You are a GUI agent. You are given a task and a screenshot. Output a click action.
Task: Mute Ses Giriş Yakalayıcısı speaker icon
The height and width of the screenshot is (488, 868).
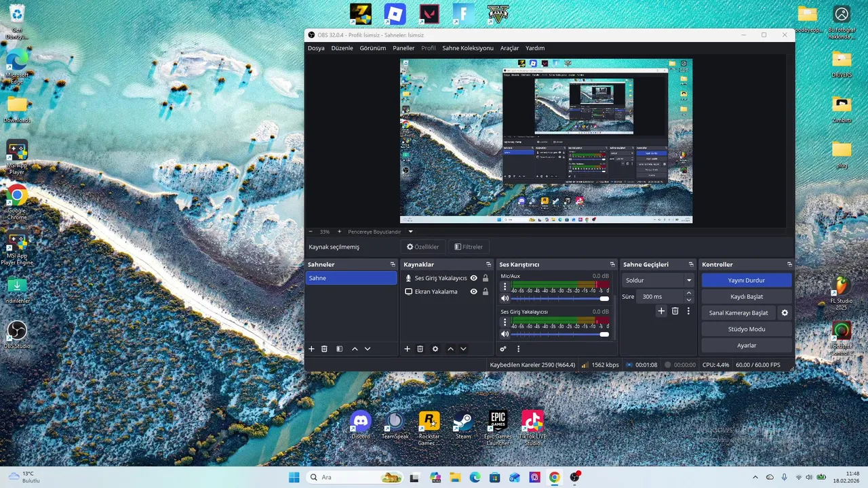point(505,334)
